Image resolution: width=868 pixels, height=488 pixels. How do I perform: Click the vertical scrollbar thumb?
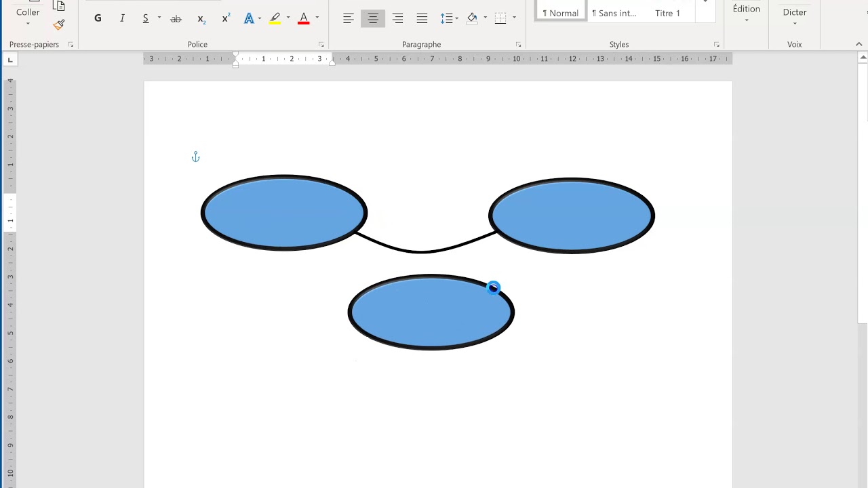pos(863,193)
